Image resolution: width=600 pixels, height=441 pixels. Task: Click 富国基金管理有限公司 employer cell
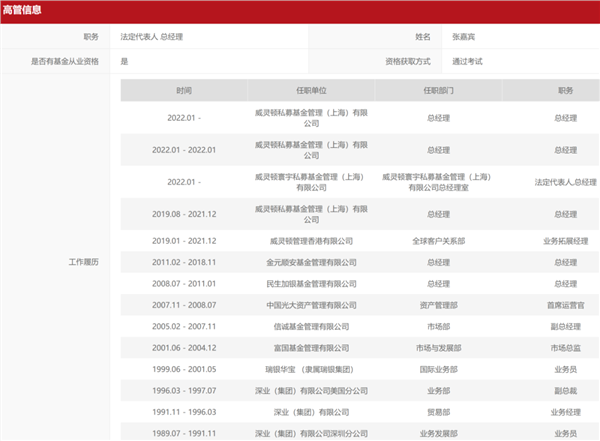click(311, 348)
